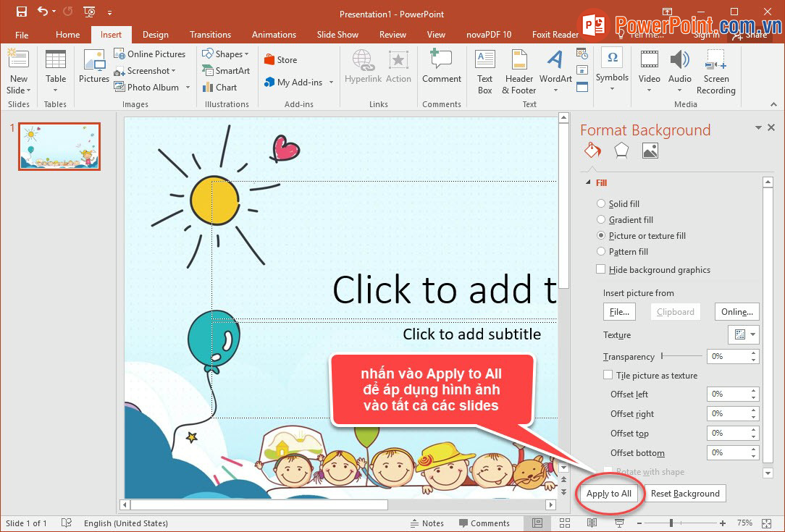Click the Apply to All button
Screen dimensions: 785x532
(x=609, y=494)
